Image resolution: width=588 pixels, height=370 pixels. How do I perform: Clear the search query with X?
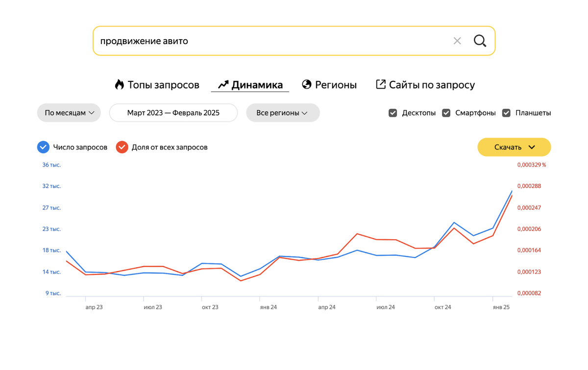pyautogui.click(x=457, y=41)
